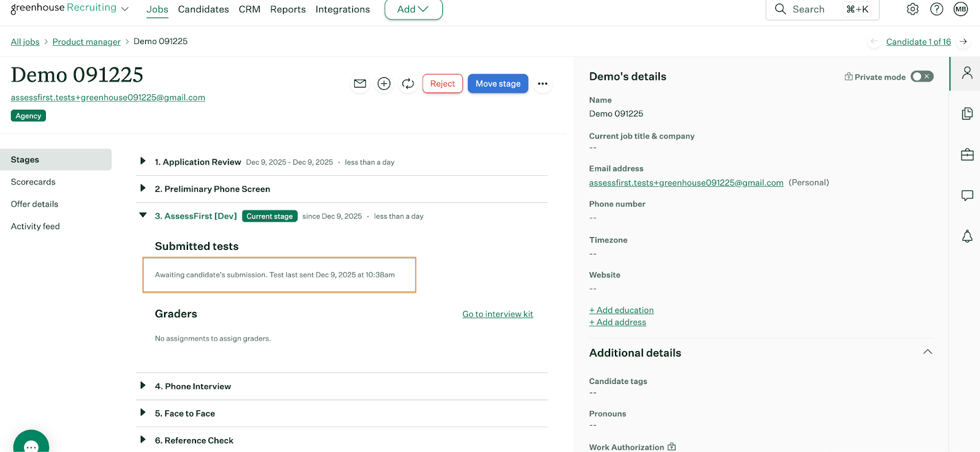Open the speech bubble notes sidebar icon
The height and width of the screenshot is (452, 980).
point(967,195)
